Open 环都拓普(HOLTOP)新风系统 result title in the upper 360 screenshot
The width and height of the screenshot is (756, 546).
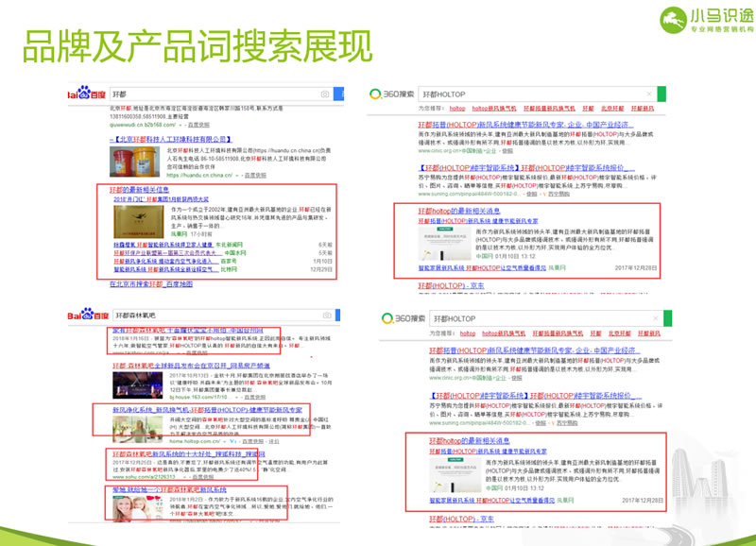click(x=525, y=125)
